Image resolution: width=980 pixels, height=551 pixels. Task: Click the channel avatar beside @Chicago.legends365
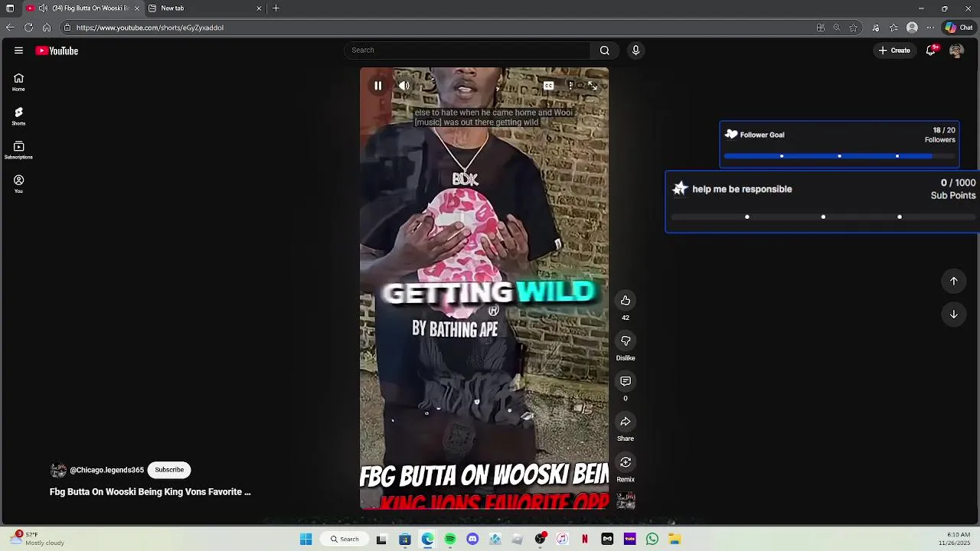[58, 470]
